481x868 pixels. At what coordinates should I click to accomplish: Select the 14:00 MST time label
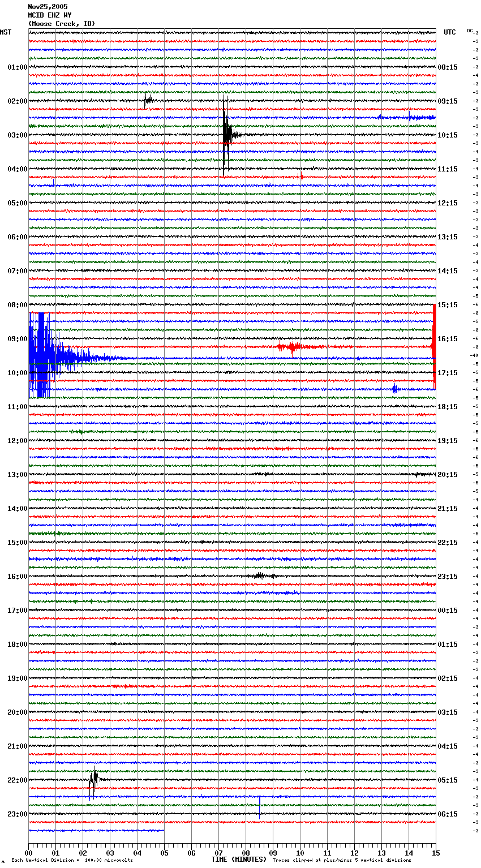point(18,509)
